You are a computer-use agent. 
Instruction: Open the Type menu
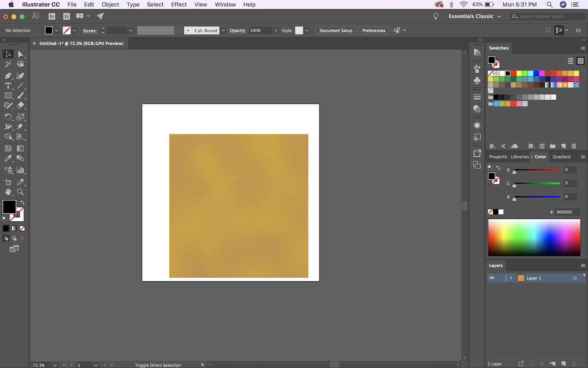(133, 5)
